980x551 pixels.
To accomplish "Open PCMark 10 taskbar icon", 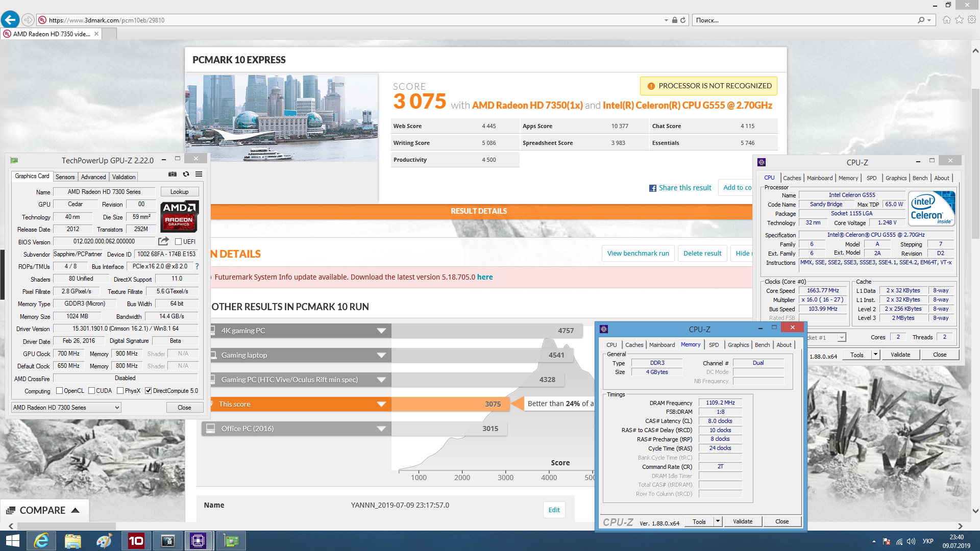I will pyautogui.click(x=136, y=541).
